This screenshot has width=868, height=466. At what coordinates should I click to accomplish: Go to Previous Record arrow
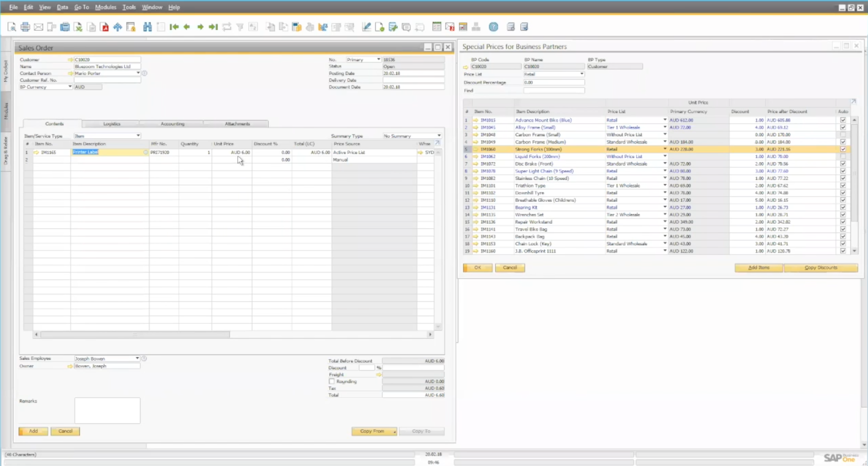coord(187,27)
